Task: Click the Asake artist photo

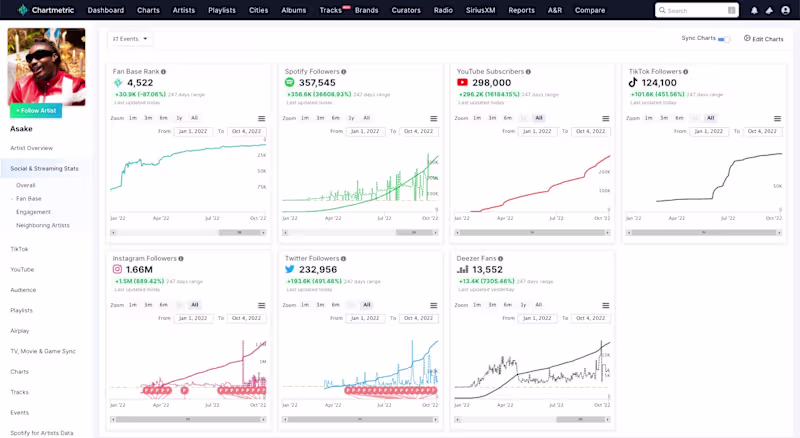Action: (46, 66)
